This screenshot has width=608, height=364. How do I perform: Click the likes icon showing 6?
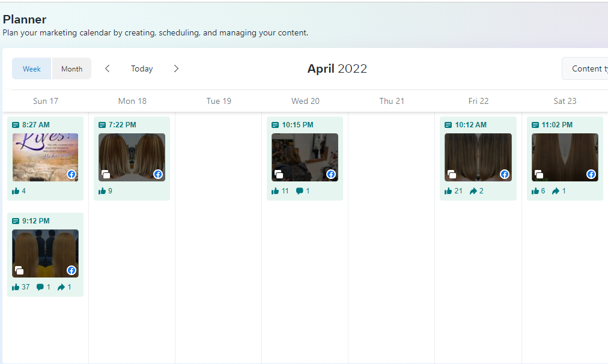pos(535,191)
